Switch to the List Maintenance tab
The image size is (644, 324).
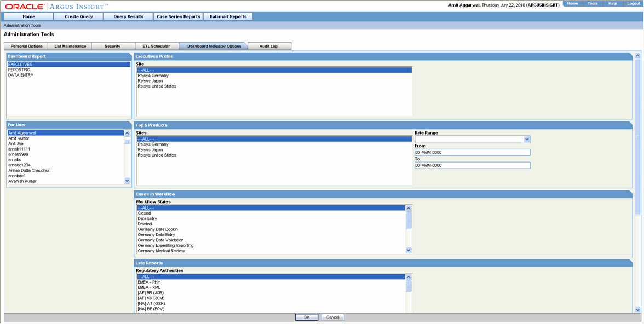tap(70, 46)
